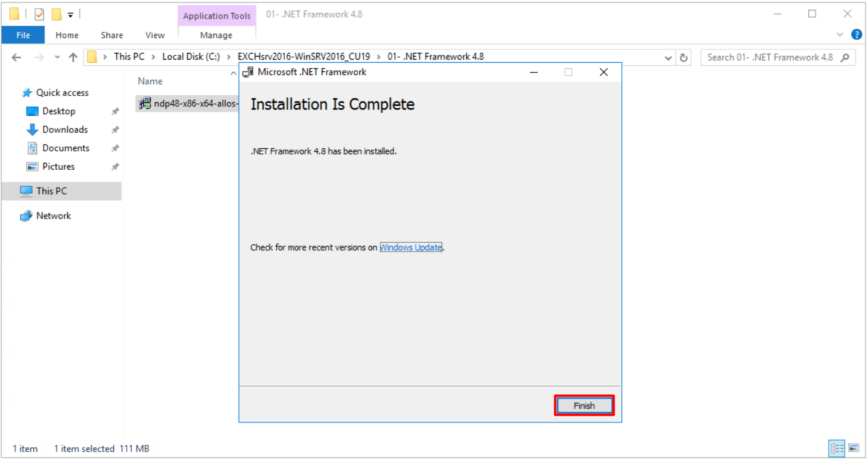Open the Manage ribbon tab
The width and height of the screenshot is (868, 460).
[217, 35]
